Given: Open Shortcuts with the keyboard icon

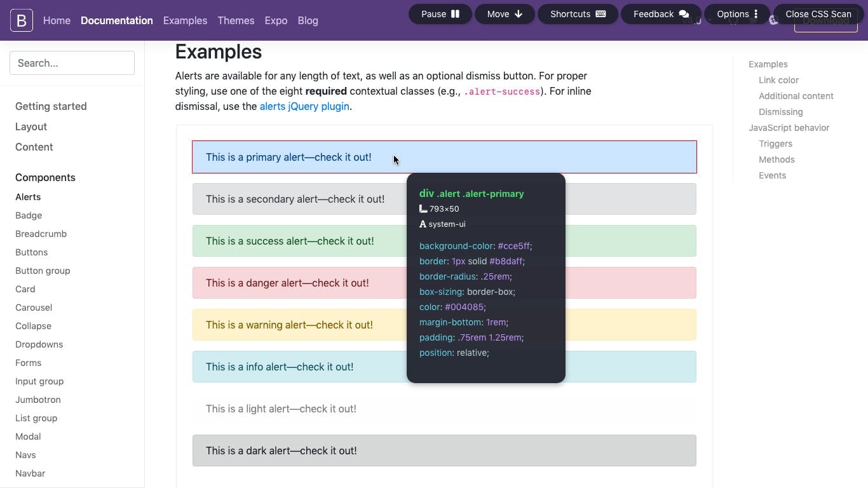Looking at the screenshot, I should 600,14.
